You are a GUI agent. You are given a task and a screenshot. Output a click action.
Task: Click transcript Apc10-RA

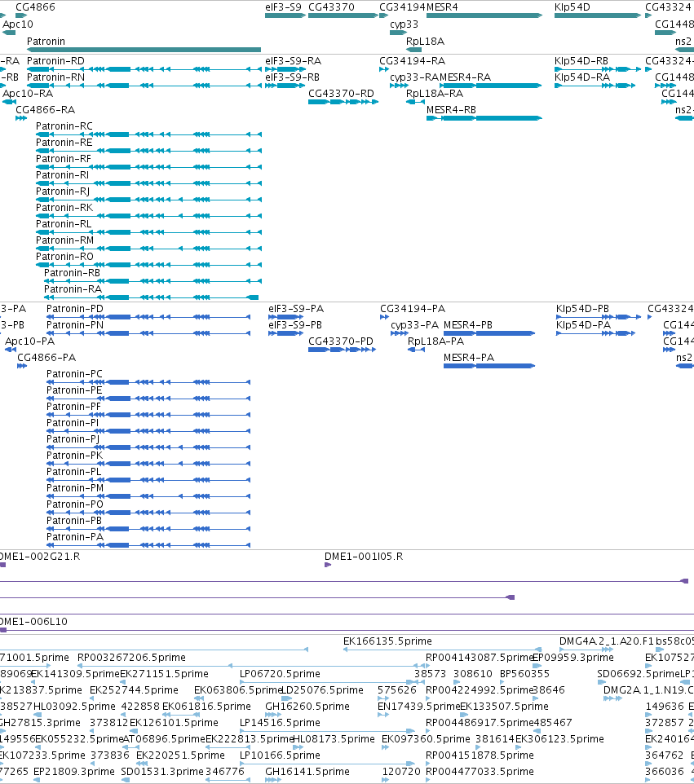(x=9, y=102)
